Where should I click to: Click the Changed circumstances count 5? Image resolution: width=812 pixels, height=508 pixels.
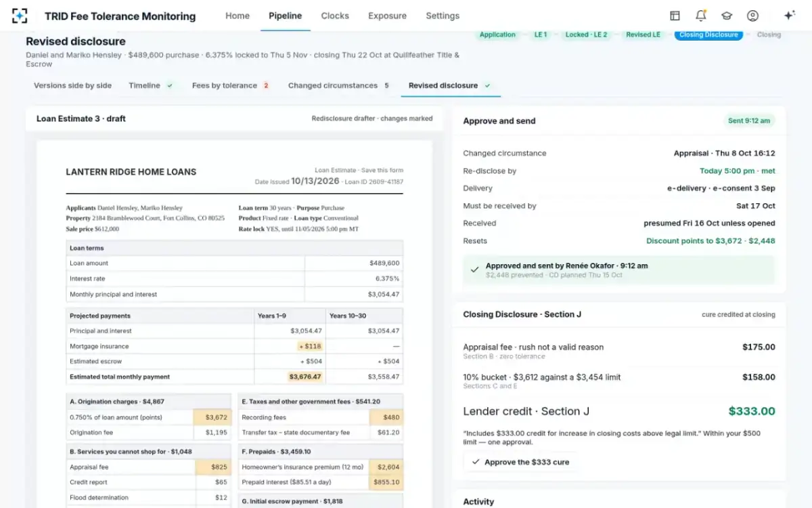click(386, 86)
